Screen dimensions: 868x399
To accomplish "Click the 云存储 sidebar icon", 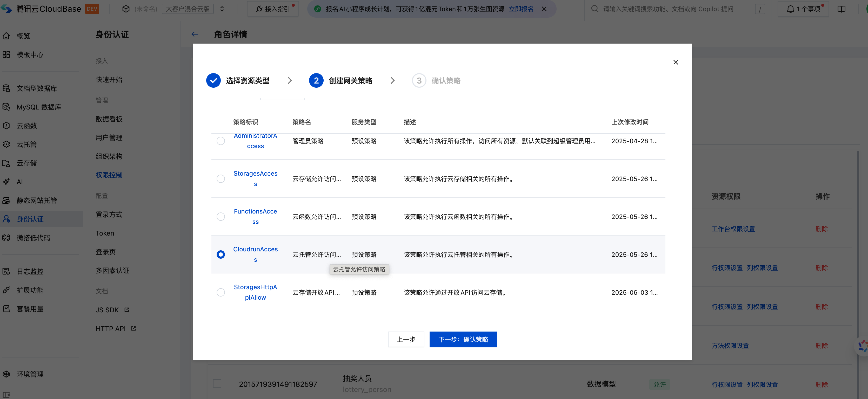I will click(6, 163).
